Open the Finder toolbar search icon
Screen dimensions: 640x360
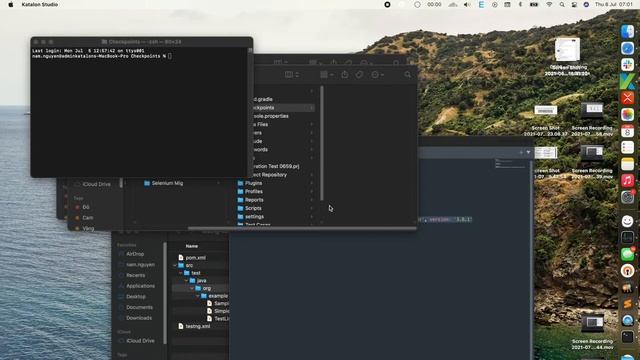(407, 75)
